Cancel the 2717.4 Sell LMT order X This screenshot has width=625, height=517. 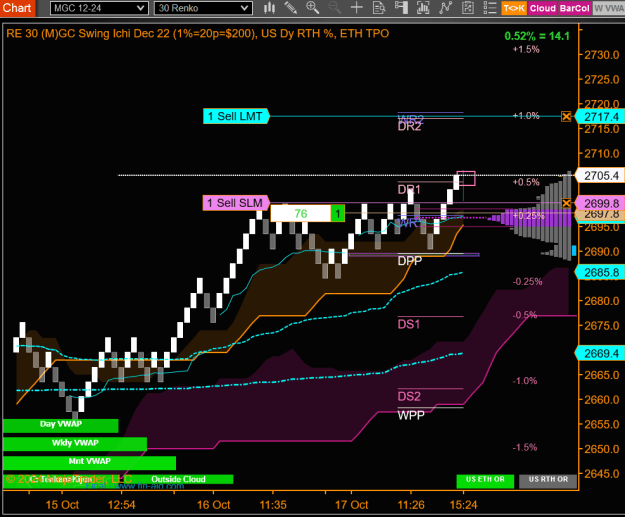[566, 116]
